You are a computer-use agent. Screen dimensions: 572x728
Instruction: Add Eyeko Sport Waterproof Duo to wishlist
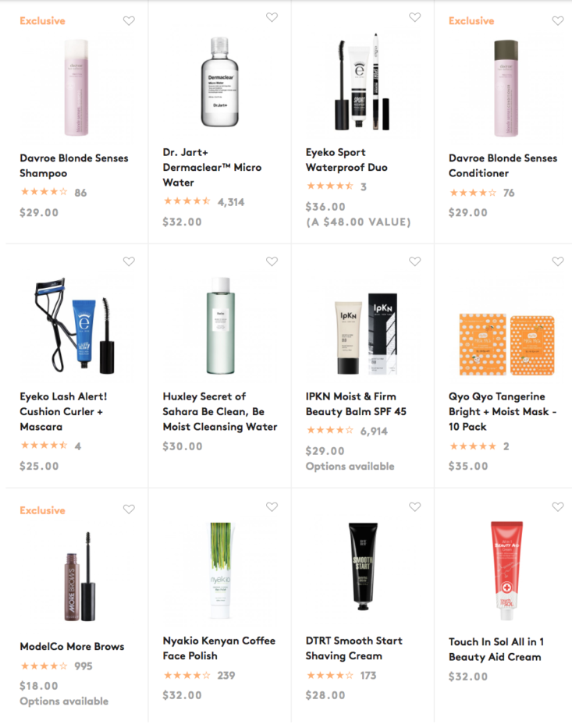414,17
